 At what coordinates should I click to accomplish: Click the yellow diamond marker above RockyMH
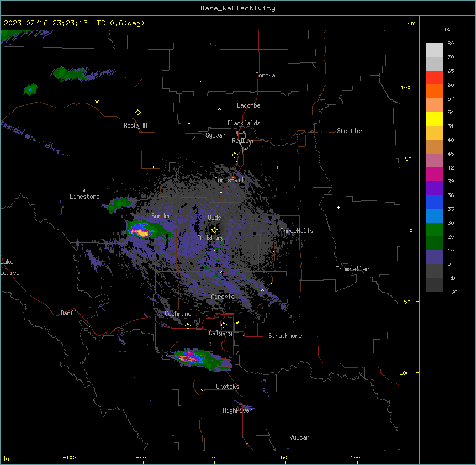[x=138, y=113]
